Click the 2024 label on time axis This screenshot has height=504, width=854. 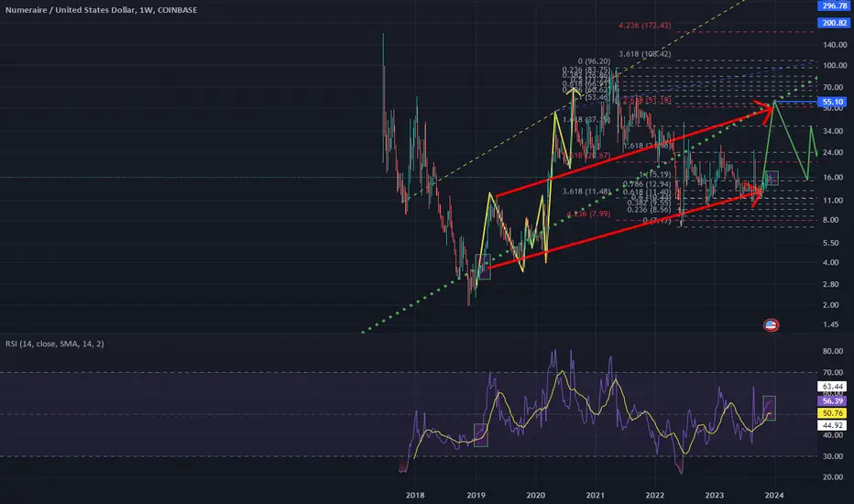pos(774,495)
